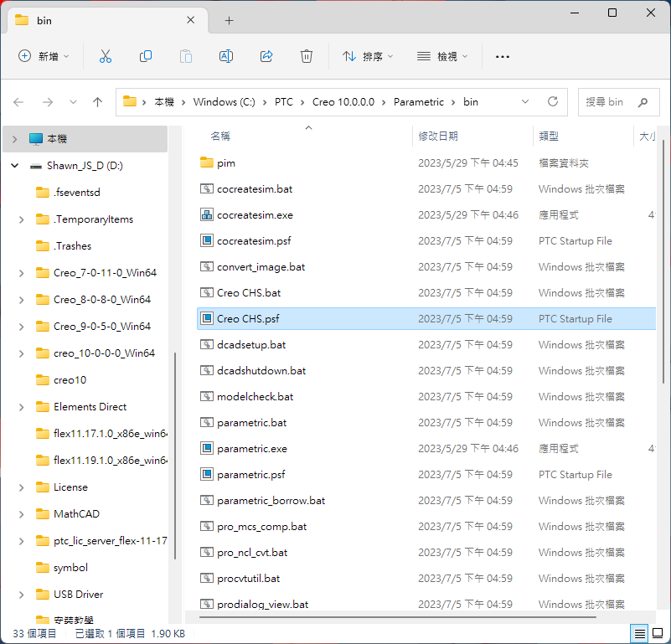The image size is (671, 644).
Task: Switch to details view layout icon
Action: tap(640, 633)
